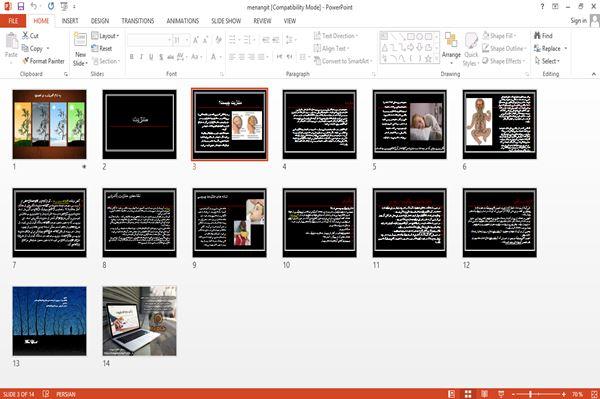Click the Bullets list icon
The height and width of the screenshot is (399, 600).
coord(233,40)
